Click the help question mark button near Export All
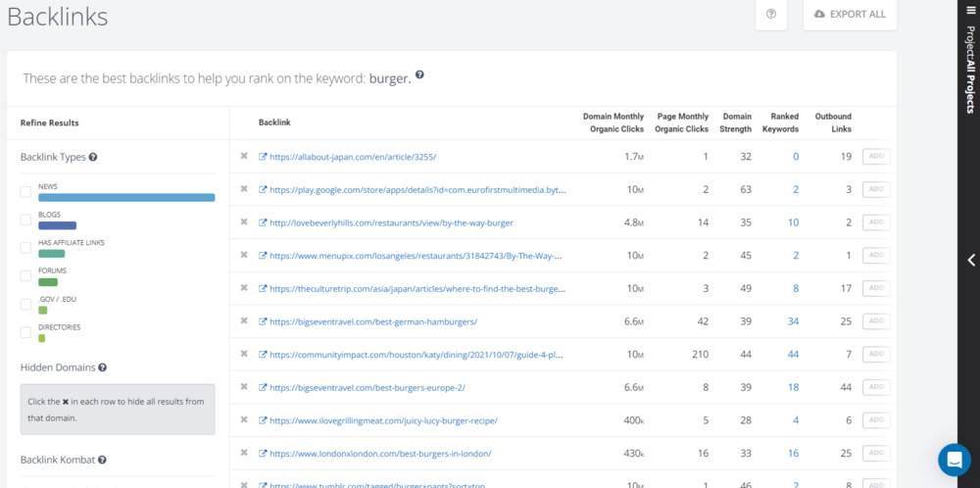Viewport: 980px width, 488px height. click(x=770, y=15)
